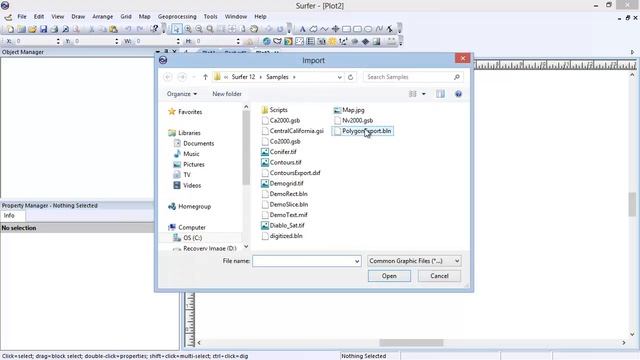This screenshot has height=360, width=640.
Task: Select the Symbol cross drawing tool
Action: point(336,29)
